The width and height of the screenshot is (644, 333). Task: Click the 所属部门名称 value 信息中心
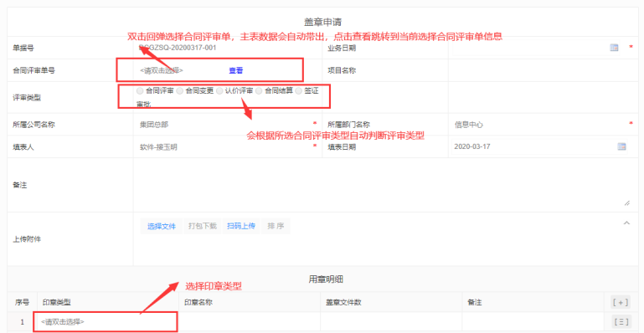(x=469, y=125)
